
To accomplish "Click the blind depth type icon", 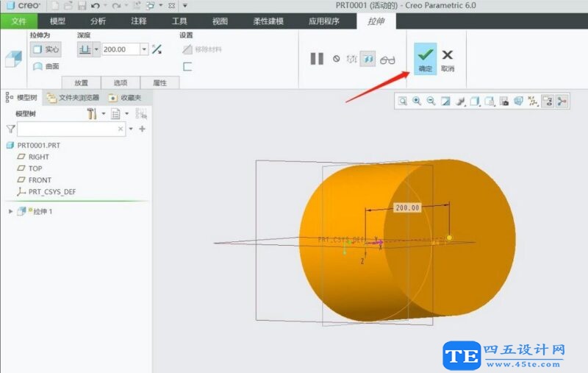I will click(x=85, y=49).
